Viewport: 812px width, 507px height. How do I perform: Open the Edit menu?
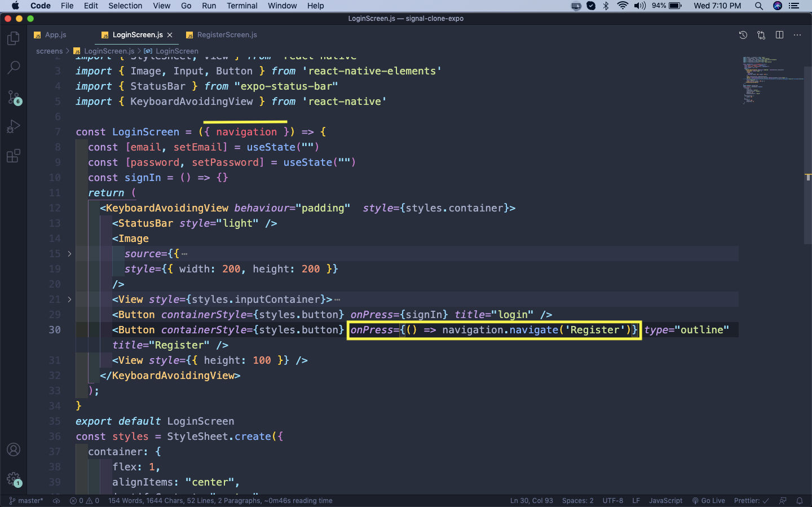[x=91, y=6]
